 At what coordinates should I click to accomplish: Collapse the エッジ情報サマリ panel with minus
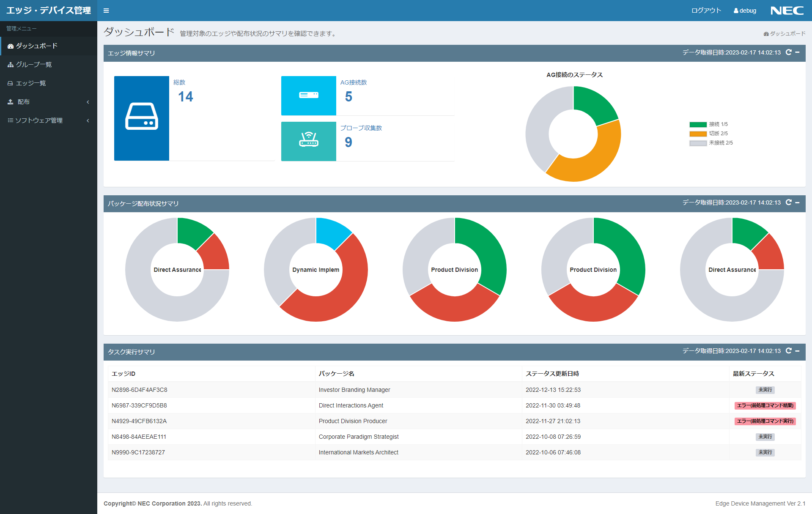[798, 52]
